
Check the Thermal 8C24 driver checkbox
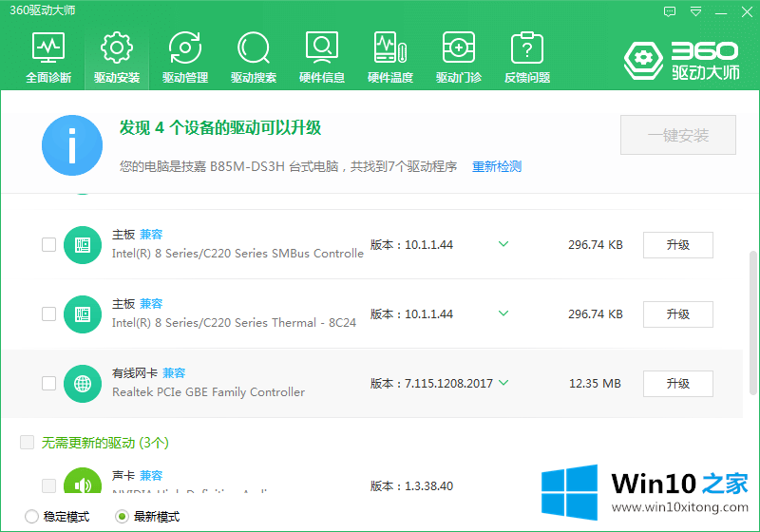49,313
